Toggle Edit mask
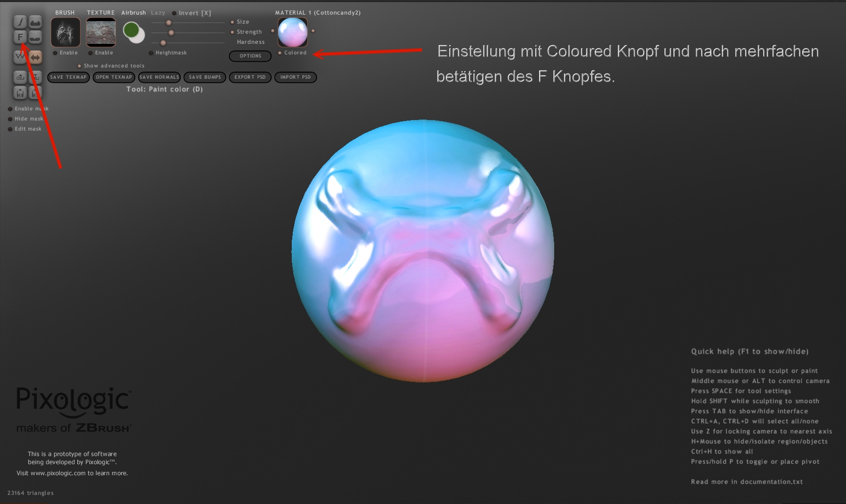 point(24,129)
